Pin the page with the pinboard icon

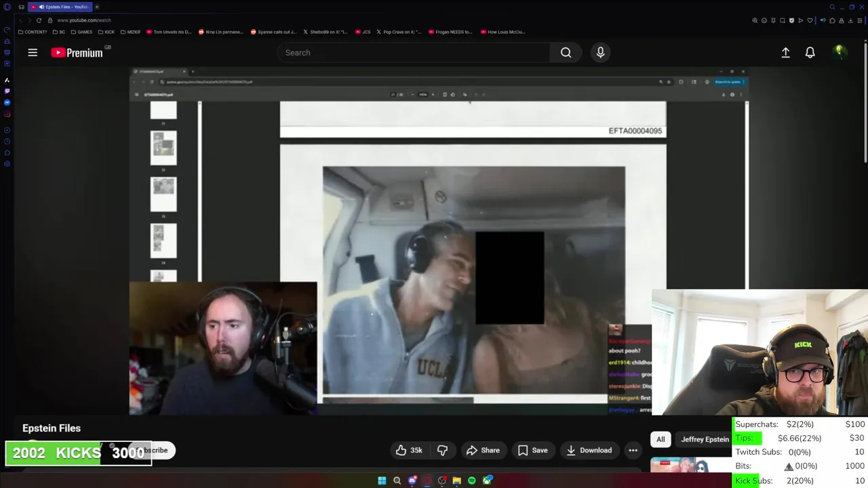[x=773, y=20]
